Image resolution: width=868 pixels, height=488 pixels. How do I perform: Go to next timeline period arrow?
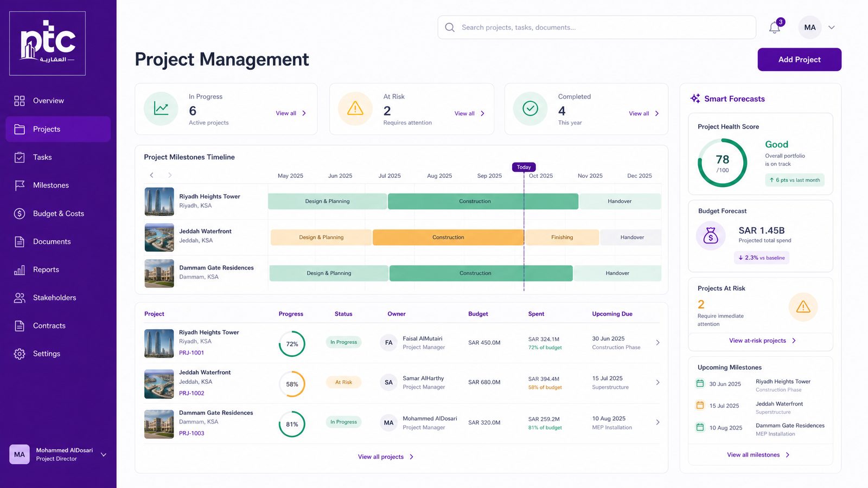pos(170,175)
